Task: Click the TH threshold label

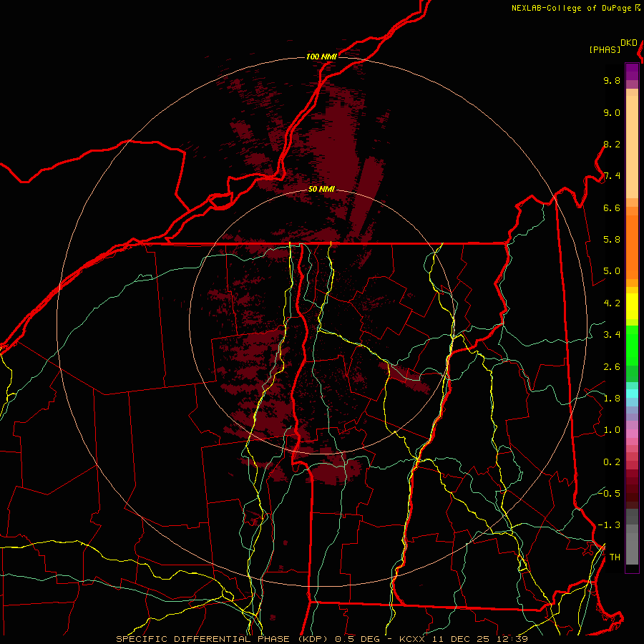Action: (615, 557)
